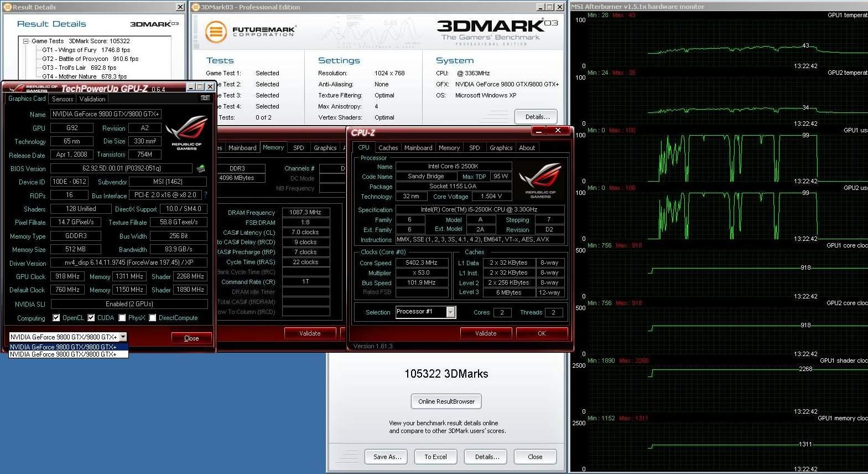
Task: Open the SPD tab in front CPU-Z window
Action: (475, 148)
